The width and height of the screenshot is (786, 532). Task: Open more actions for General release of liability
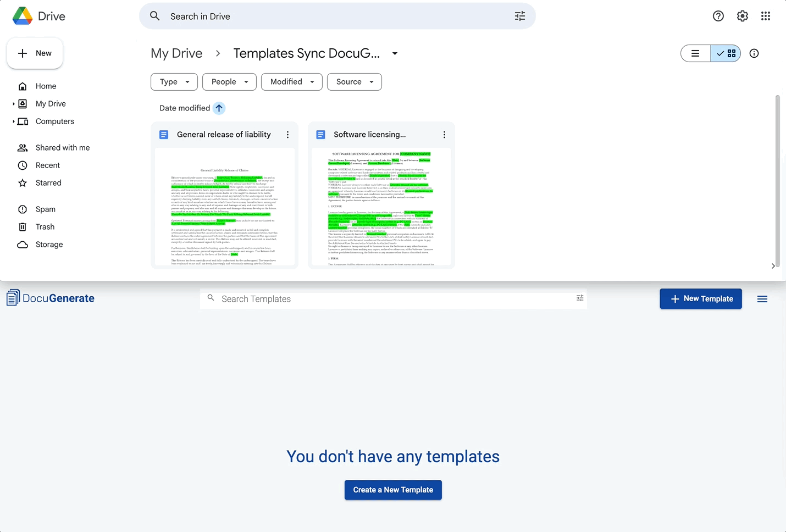[287, 135]
